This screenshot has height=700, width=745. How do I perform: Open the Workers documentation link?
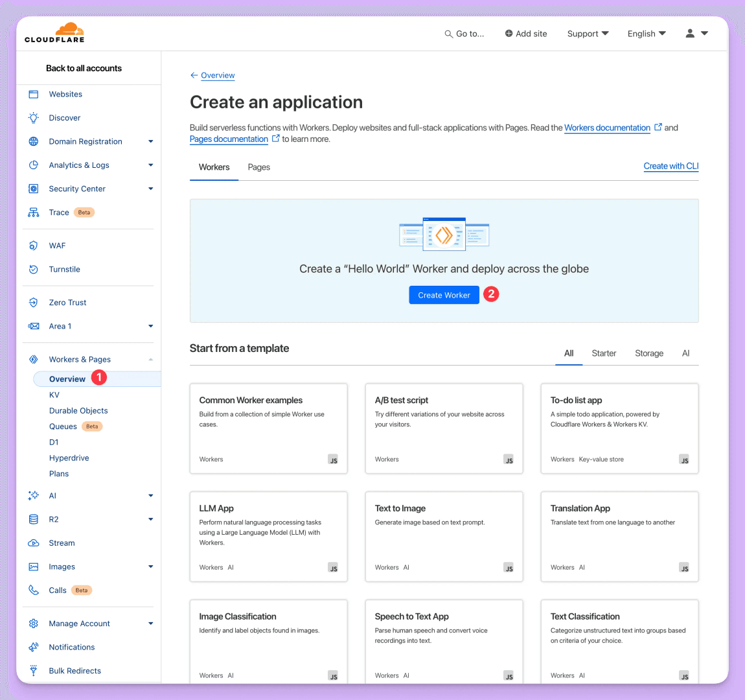pyautogui.click(x=607, y=128)
